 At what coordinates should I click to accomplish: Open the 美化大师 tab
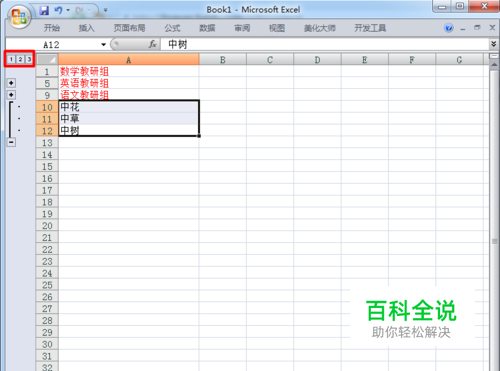tap(319, 28)
